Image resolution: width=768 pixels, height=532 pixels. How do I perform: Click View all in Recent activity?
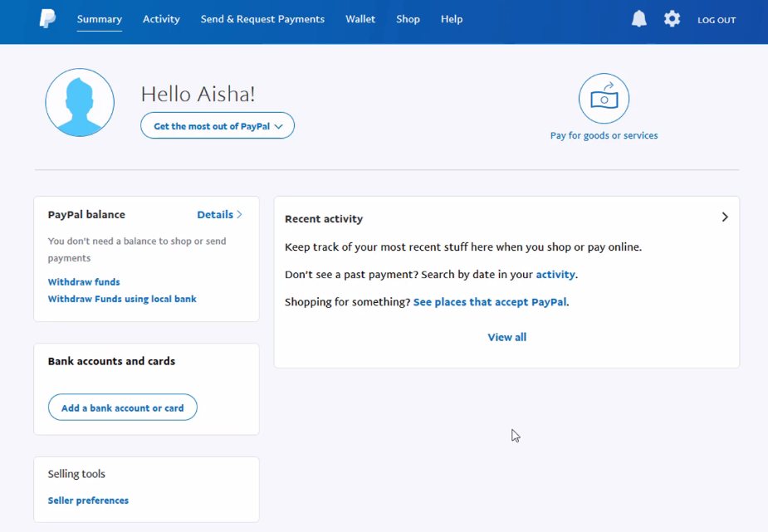point(506,337)
